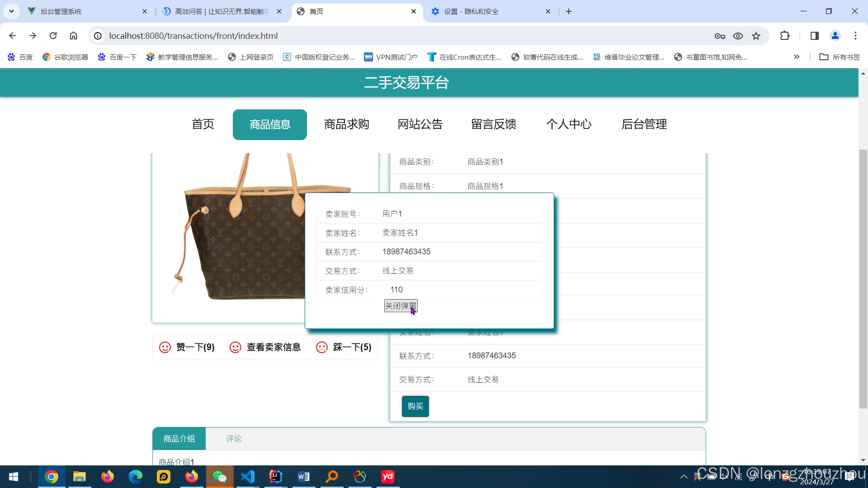Click smiley icon next to 查看卖家信息
This screenshot has height=488, width=868.
click(236, 347)
